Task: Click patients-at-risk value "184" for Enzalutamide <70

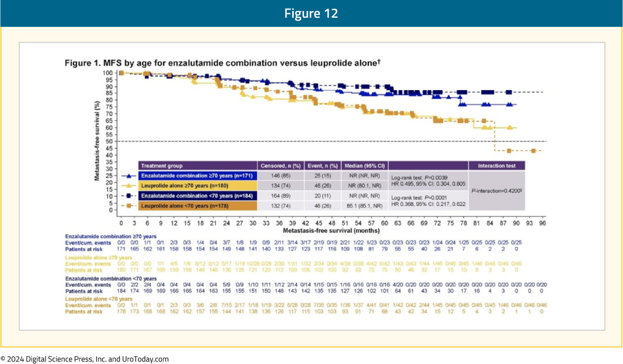Action: [x=122, y=291]
